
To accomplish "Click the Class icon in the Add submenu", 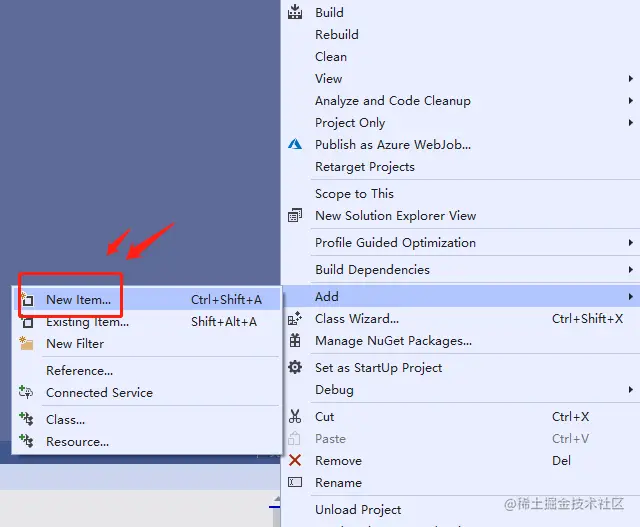I will (x=26, y=419).
